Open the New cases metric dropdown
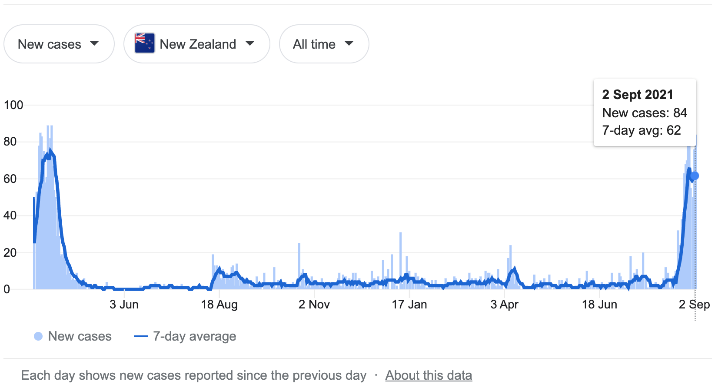 (59, 44)
